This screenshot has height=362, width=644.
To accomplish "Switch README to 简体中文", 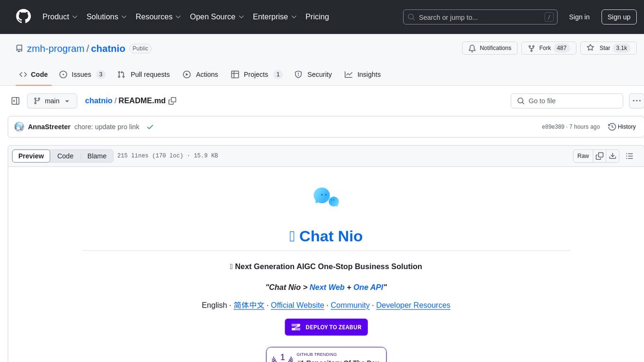I will [249, 305].
